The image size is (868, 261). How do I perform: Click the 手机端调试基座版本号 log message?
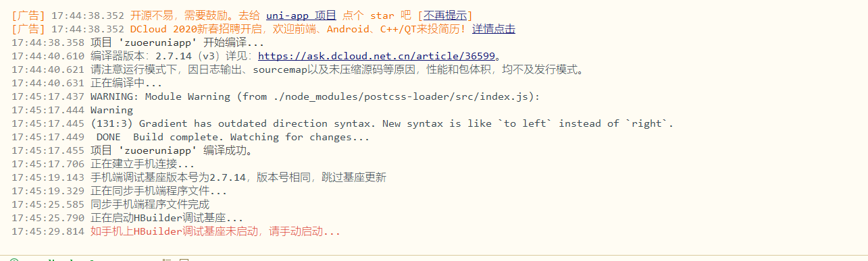click(x=199, y=177)
